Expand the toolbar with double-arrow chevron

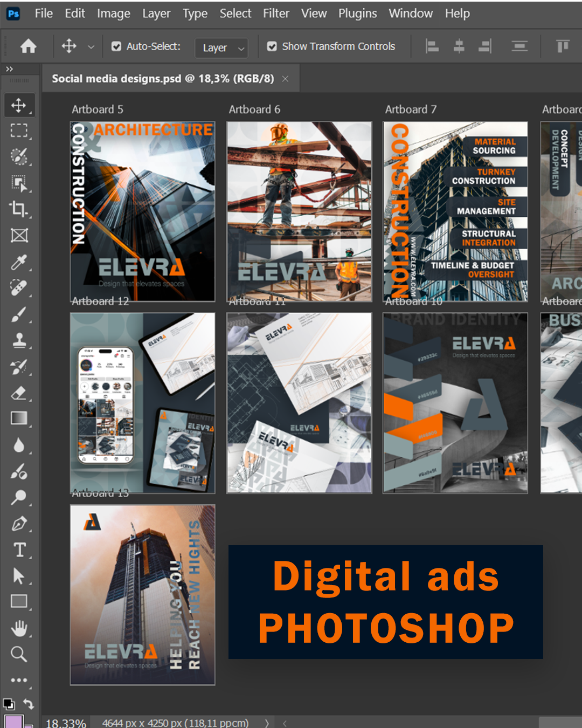(9, 69)
